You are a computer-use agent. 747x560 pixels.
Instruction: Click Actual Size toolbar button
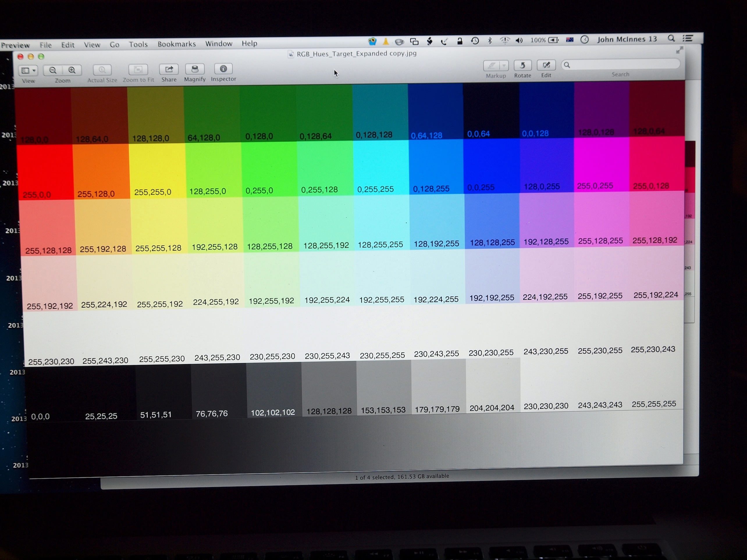(102, 70)
